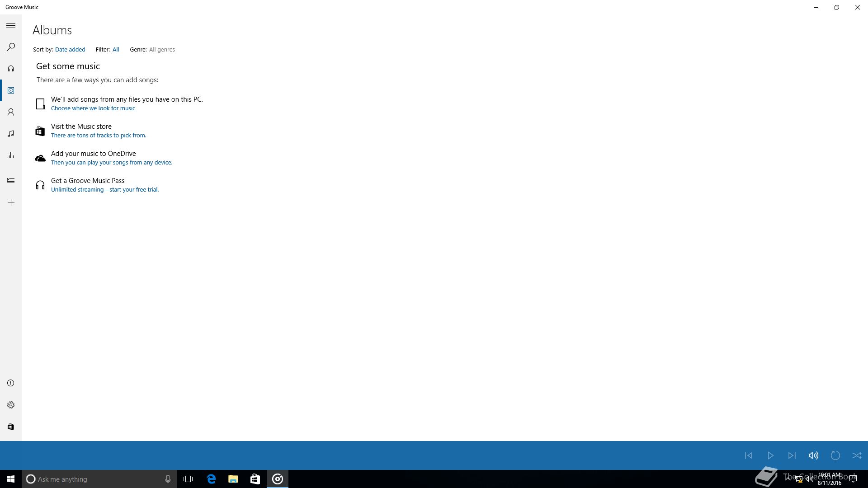Open the All genres dropdown
Screen dimensions: 868x488
(x=162, y=50)
